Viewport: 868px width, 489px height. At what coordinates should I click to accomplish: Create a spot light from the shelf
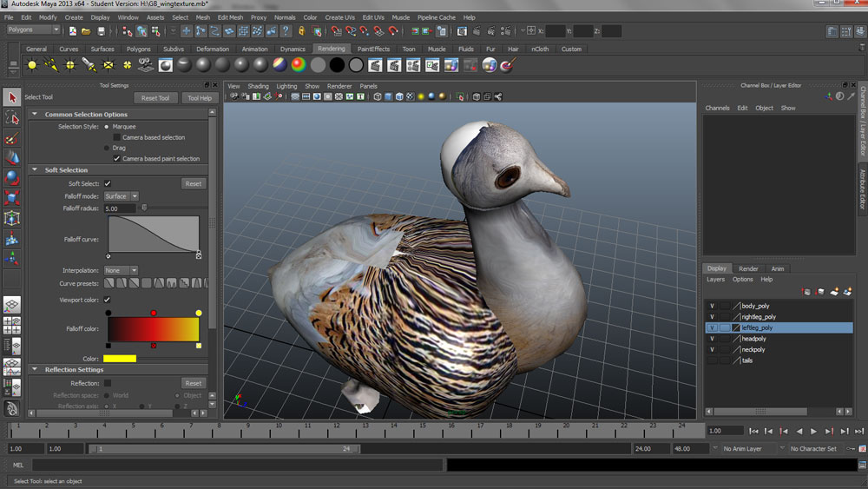89,65
